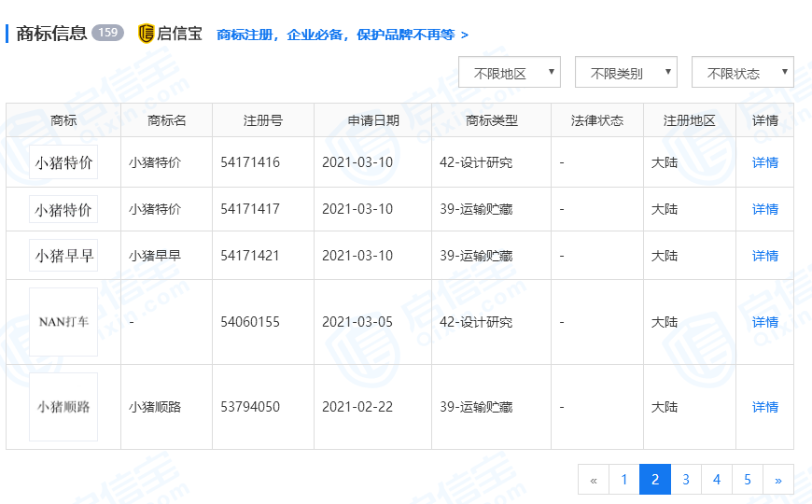Click the 159 trademark count badge
Viewport: 812px width, 504px height.
tap(107, 32)
